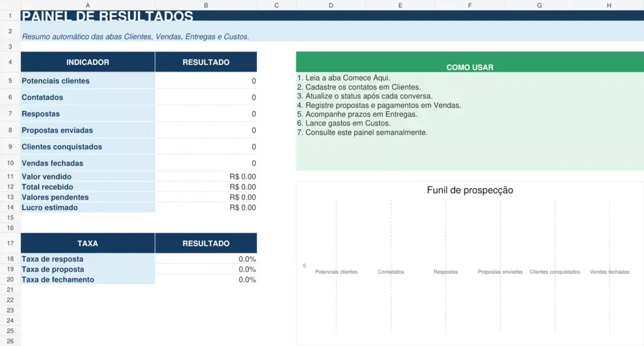The image size is (644, 346).
Task: Select row 17 header
Action: pyautogui.click(x=11, y=244)
